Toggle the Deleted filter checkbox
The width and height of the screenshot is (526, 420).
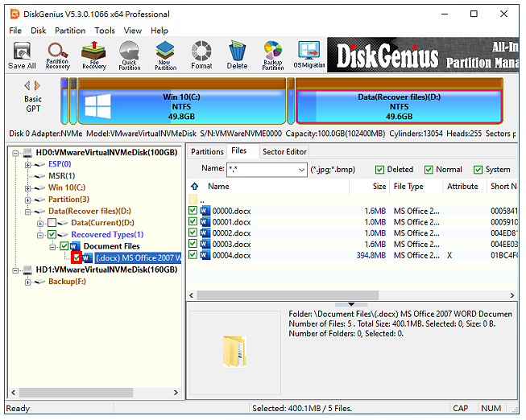[379, 170]
